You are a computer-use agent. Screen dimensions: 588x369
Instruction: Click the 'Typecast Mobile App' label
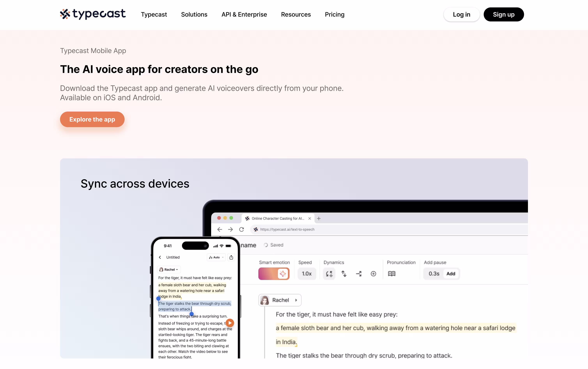(x=93, y=51)
